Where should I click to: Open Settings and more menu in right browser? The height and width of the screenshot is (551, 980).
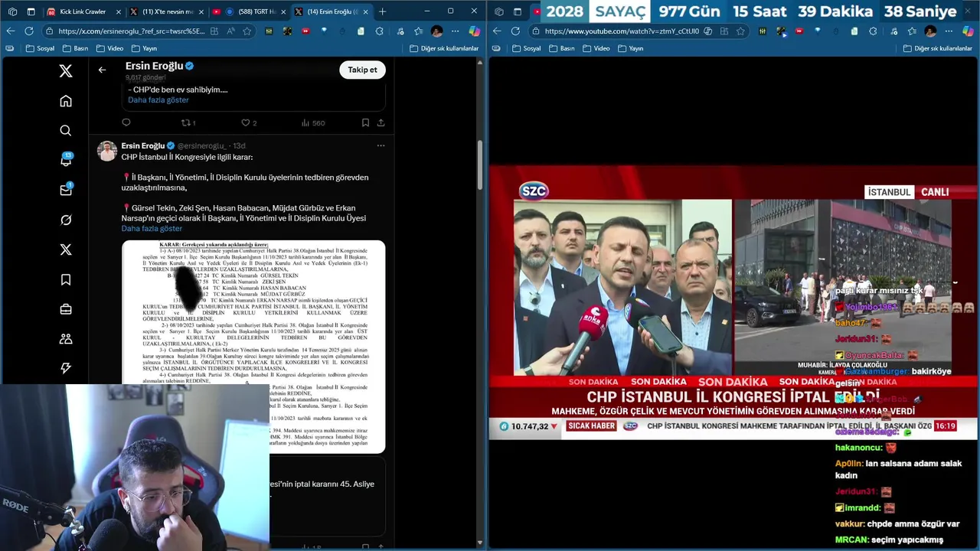point(949,31)
